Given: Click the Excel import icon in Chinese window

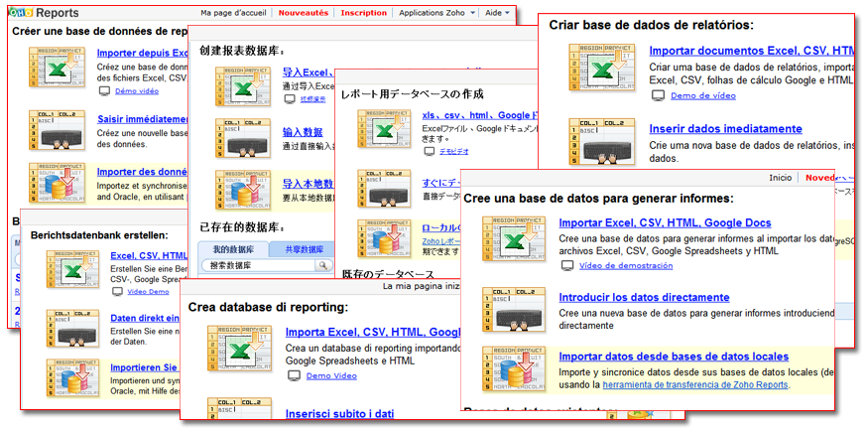Looking at the screenshot, I should (243, 86).
